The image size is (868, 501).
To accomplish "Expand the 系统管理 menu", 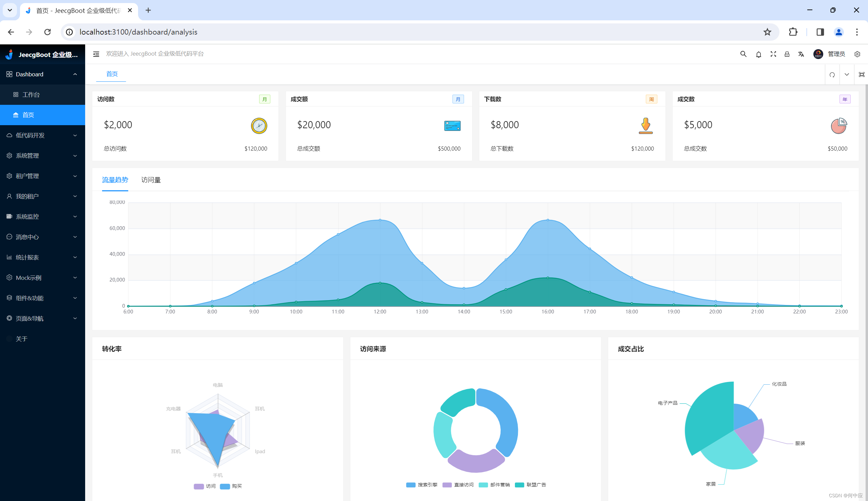I will [42, 156].
